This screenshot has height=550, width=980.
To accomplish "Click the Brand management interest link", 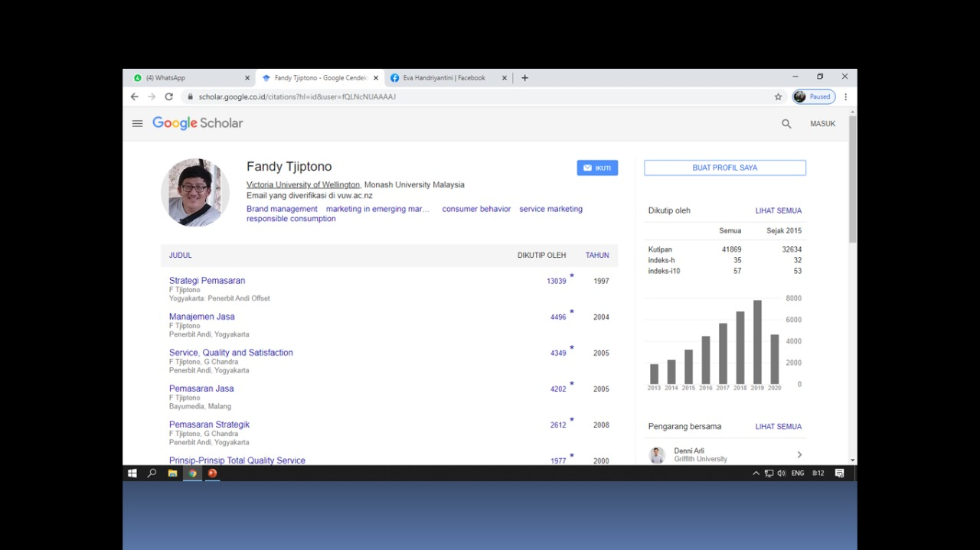I will click(x=282, y=209).
